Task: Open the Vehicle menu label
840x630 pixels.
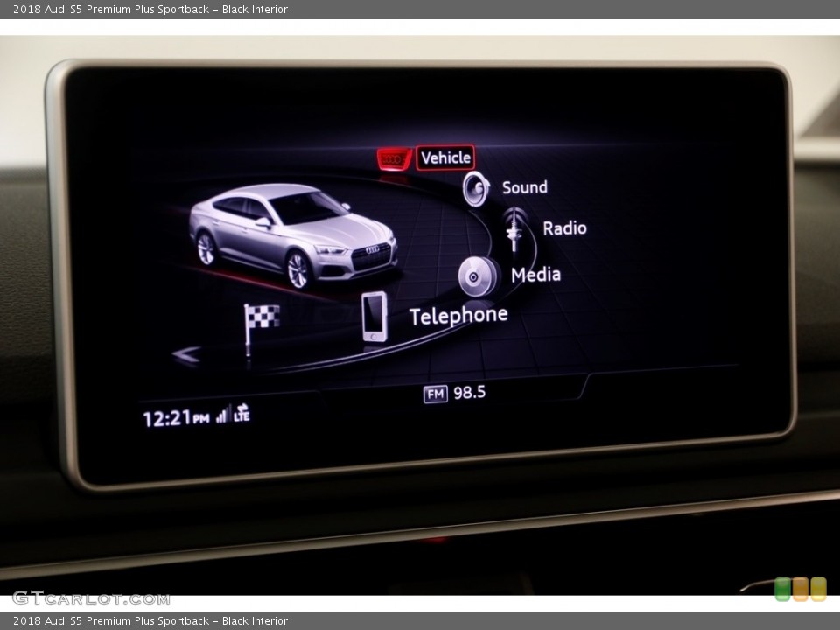Action: [x=445, y=157]
